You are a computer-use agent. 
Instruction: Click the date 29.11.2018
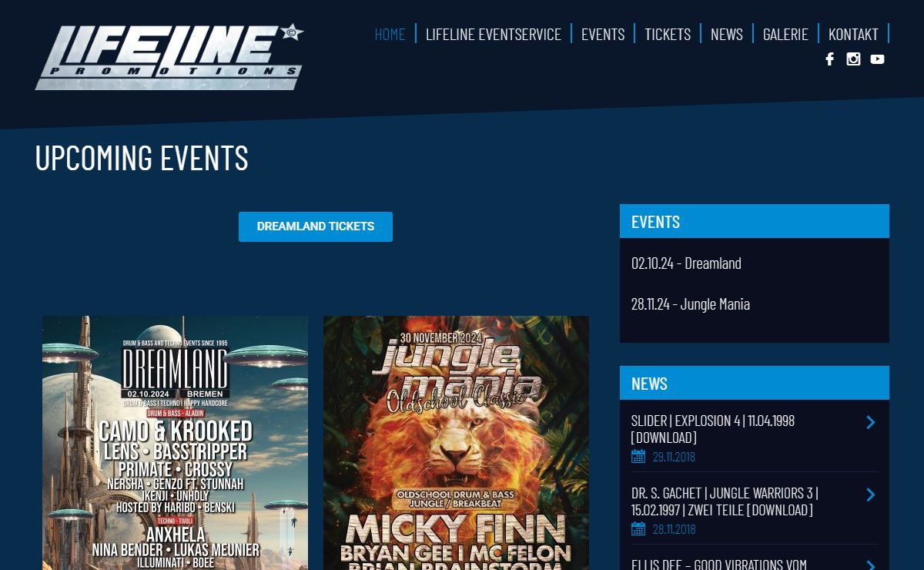click(x=674, y=457)
